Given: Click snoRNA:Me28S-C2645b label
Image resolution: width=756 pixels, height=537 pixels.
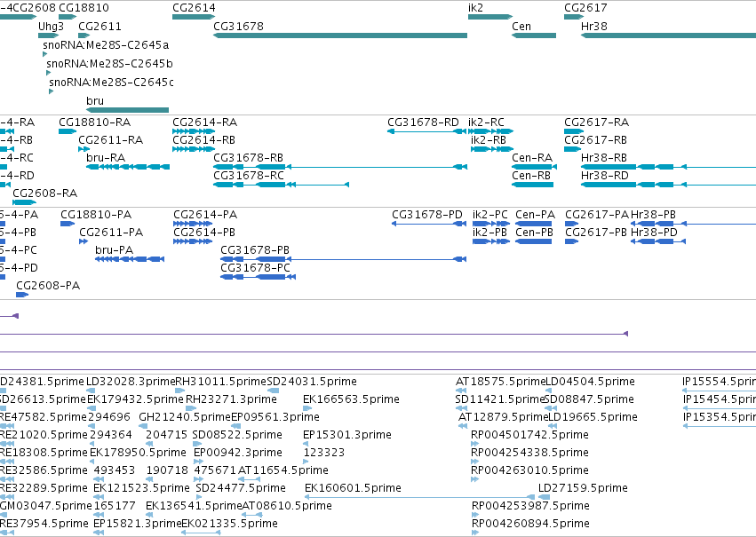Looking at the screenshot, I should coord(109,64).
